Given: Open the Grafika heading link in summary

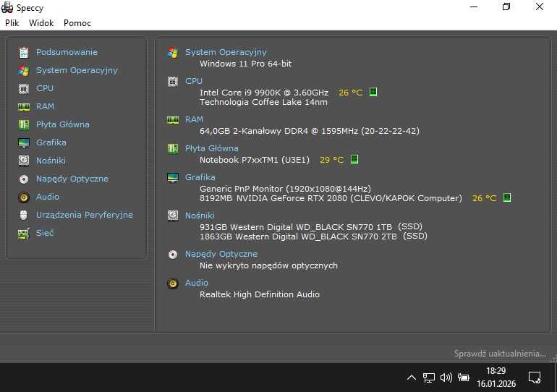Looking at the screenshot, I should 200,177.
